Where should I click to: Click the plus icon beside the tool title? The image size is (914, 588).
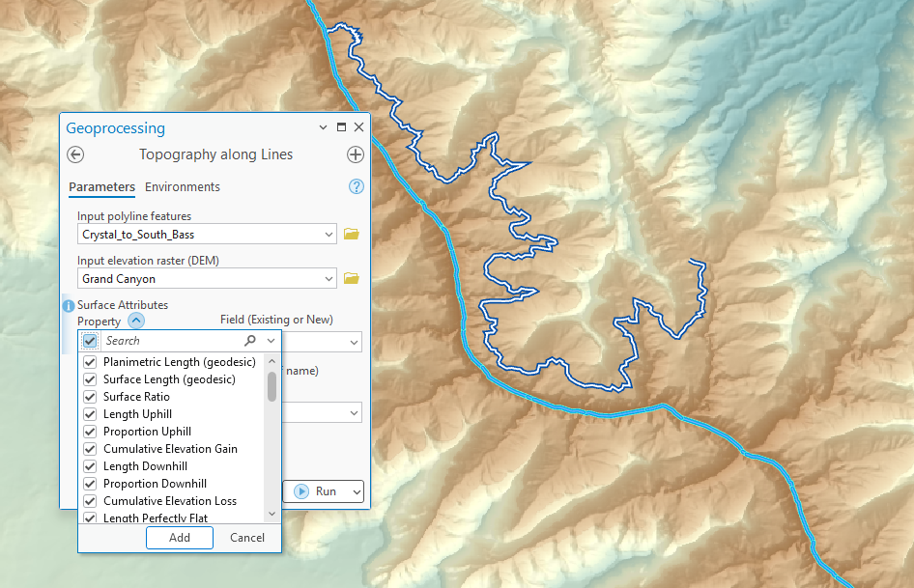[356, 154]
